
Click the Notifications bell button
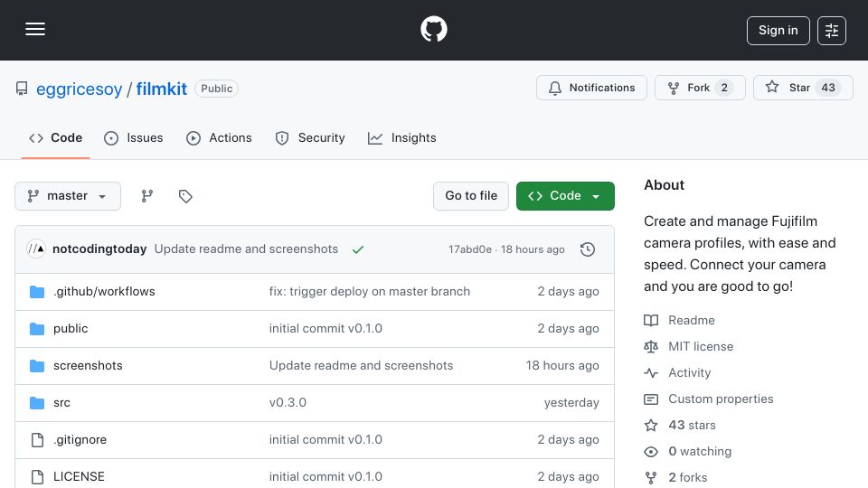(591, 88)
